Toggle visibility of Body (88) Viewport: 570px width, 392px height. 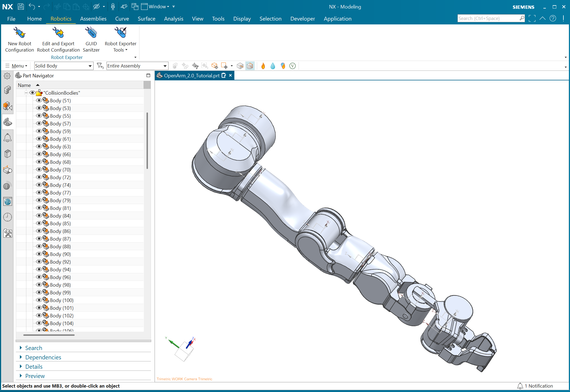tap(39, 246)
